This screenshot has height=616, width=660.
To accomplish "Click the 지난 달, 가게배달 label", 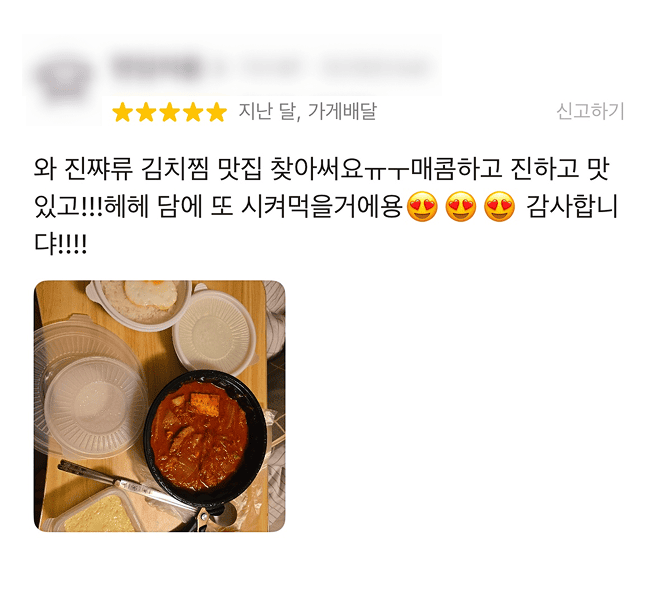I will coord(308,111).
